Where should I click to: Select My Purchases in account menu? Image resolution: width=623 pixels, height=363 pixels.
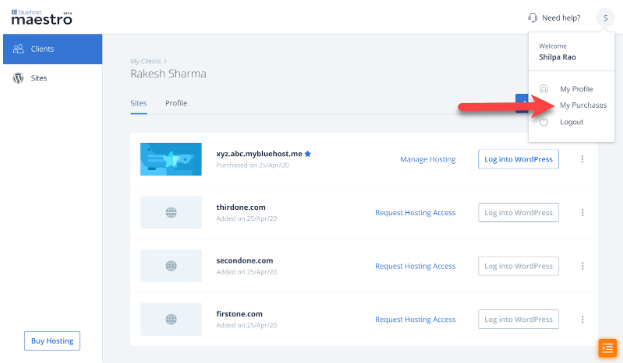coord(583,105)
